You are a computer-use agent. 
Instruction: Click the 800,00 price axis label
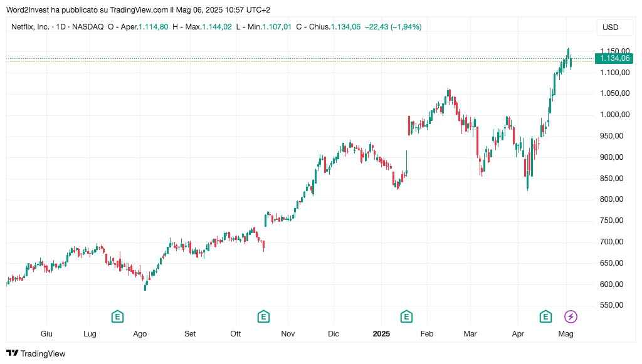coord(611,199)
